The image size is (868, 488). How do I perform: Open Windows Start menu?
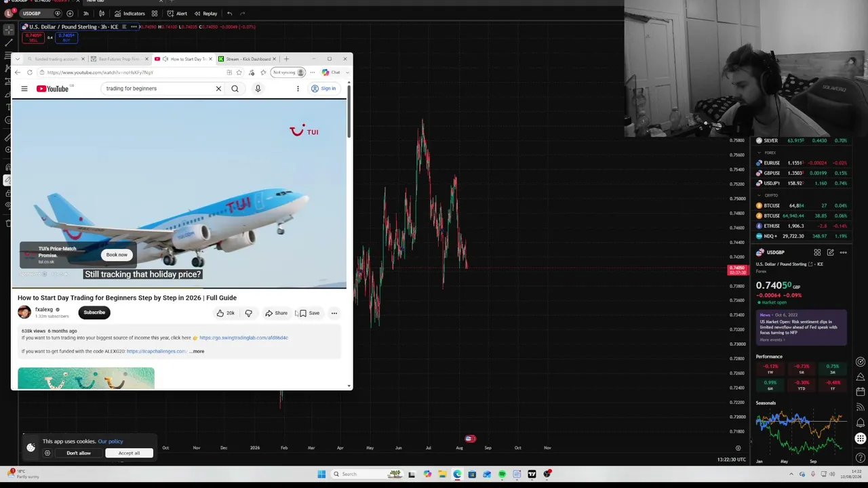(x=321, y=474)
